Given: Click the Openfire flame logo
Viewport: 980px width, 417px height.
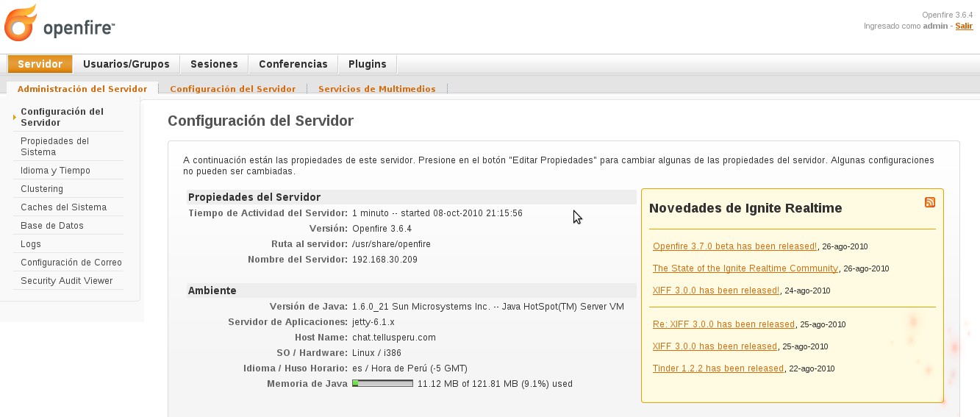Looking at the screenshot, I should point(21,23).
